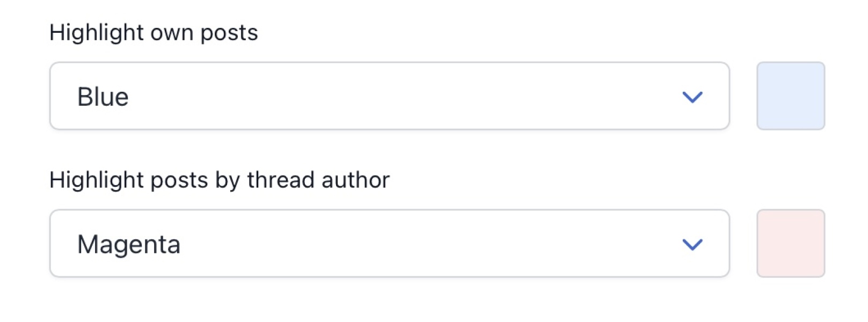Select the swatch beside the Blue dropdown
This screenshot has height=322, width=868.
coord(790,96)
